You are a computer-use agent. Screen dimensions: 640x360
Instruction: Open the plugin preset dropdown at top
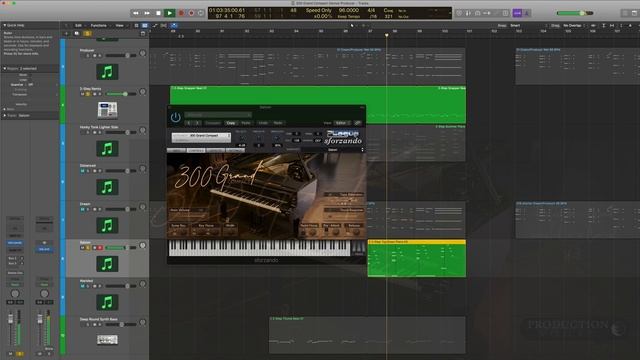pyautogui.click(x=218, y=115)
